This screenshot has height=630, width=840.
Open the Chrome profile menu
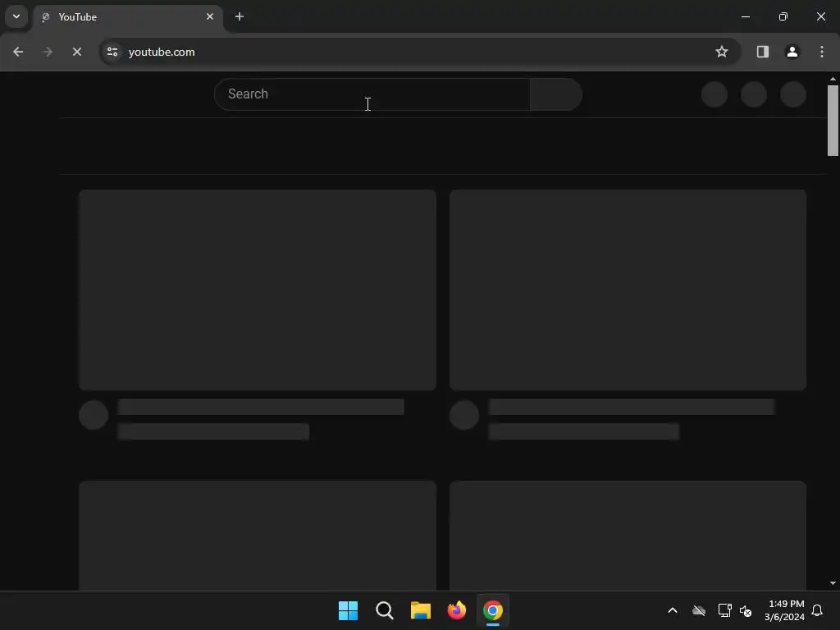point(792,52)
